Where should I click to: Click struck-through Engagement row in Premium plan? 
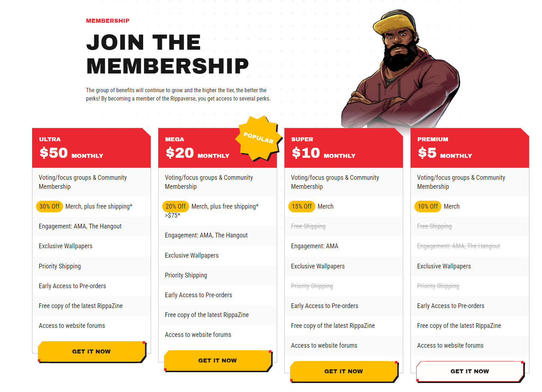(458, 246)
